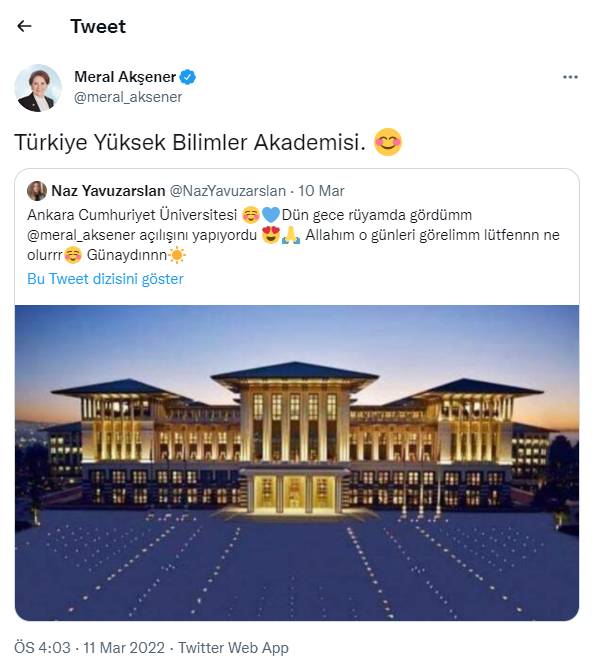Click the @meral_aksener mention in the quoted text
592x669 pixels.
(x=81, y=235)
